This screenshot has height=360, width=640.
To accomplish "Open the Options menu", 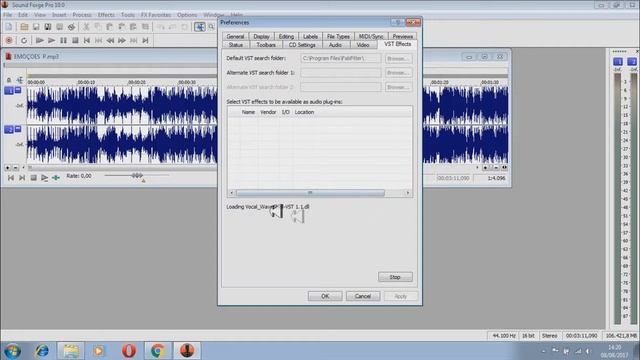I will coord(187,15).
